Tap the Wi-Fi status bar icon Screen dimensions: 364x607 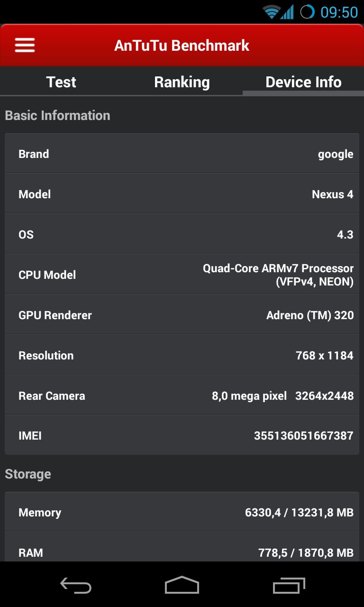(x=271, y=12)
